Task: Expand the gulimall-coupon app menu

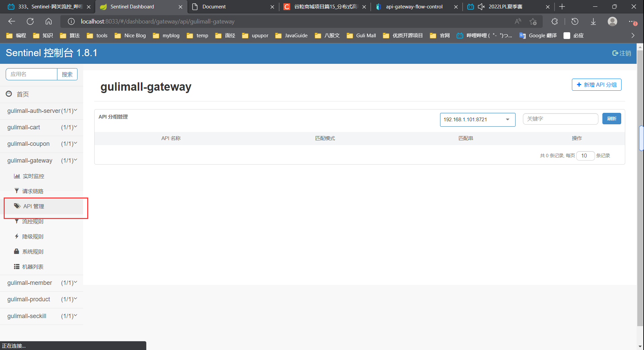Action: (42, 144)
